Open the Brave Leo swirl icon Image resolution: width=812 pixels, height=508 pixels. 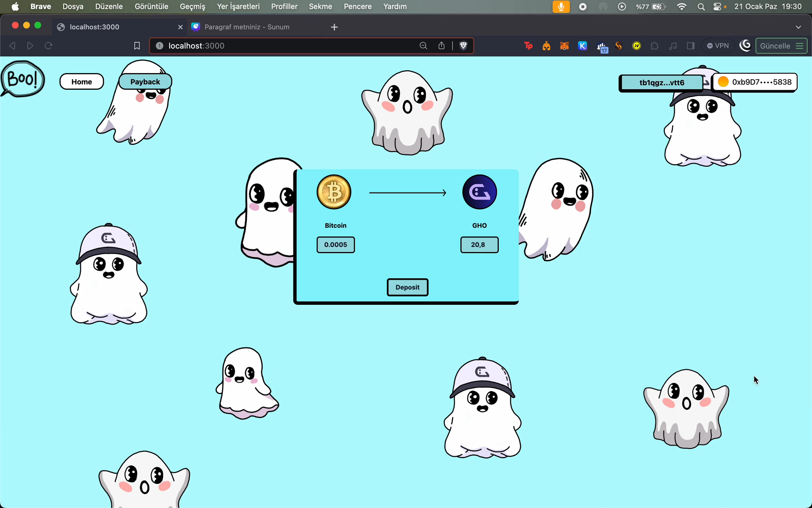(745, 46)
